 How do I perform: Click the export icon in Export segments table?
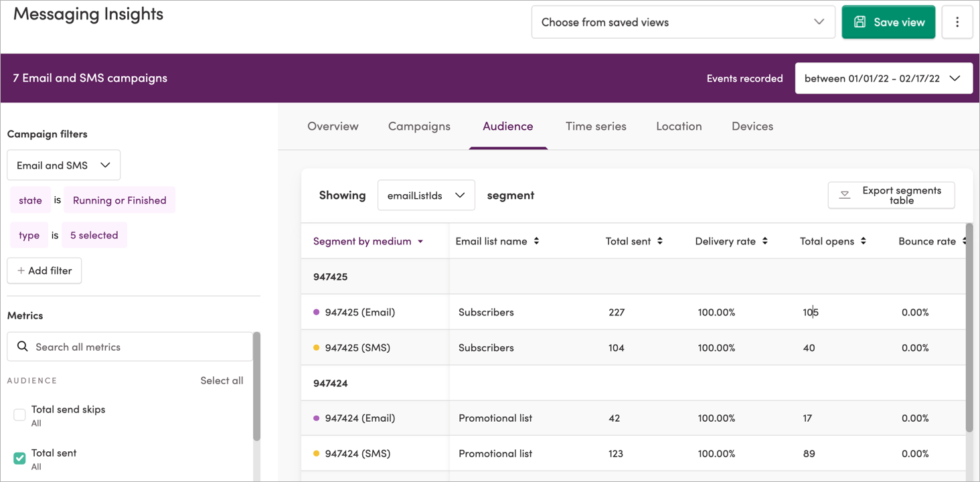coord(845,195)
